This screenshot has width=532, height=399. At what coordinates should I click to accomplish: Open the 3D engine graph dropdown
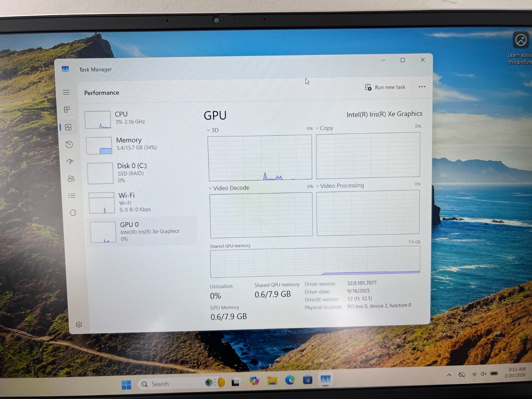click(x=213, y=130)
